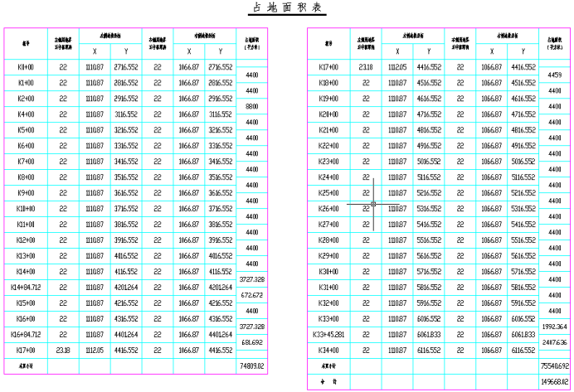
Task: Click the title 占地面积表
Action: pyautogui.click(x=287, y=7)
